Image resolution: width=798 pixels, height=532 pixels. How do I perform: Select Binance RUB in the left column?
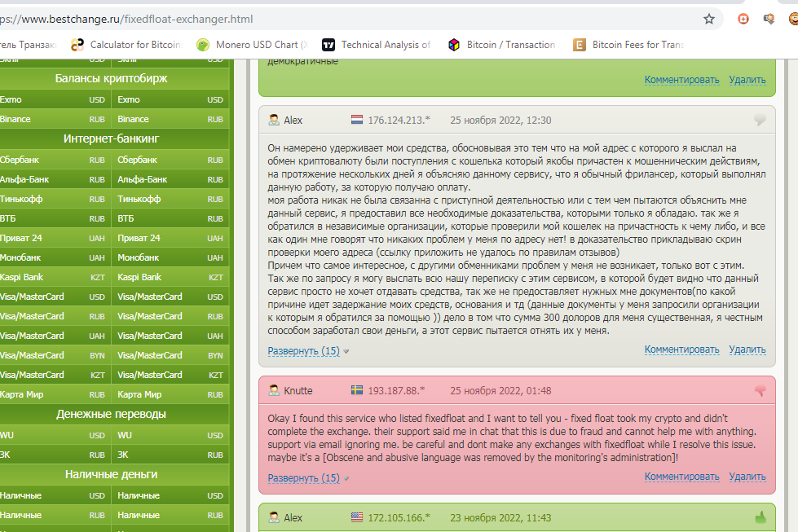point(55,119)
